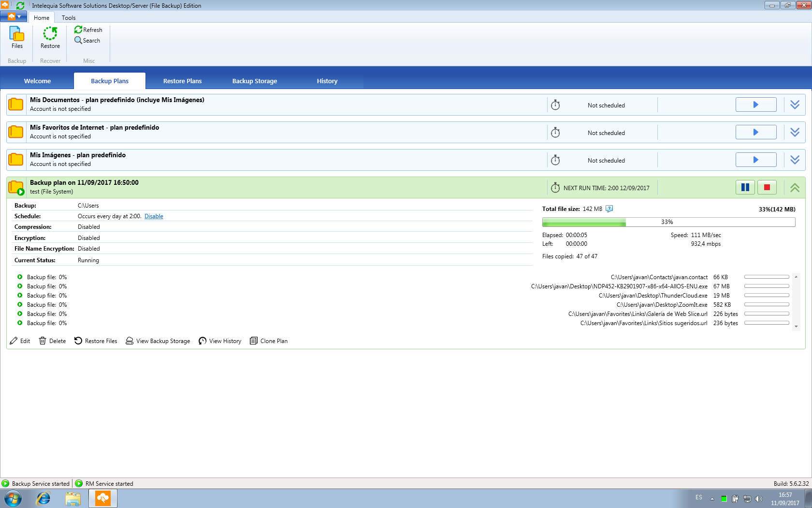
Task: Click the Refresh icon in ribbon
Action: 78,30
